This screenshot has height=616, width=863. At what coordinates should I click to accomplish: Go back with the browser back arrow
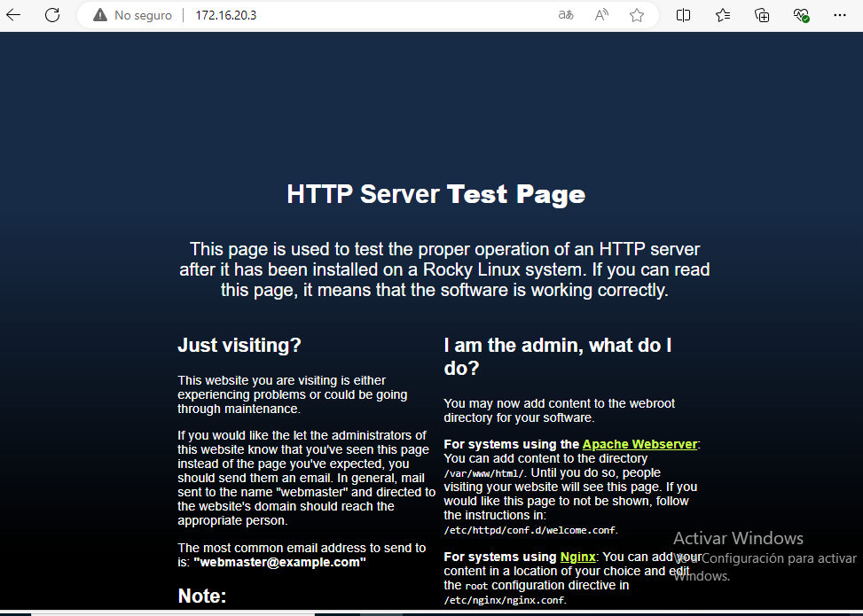pos(13,15)
